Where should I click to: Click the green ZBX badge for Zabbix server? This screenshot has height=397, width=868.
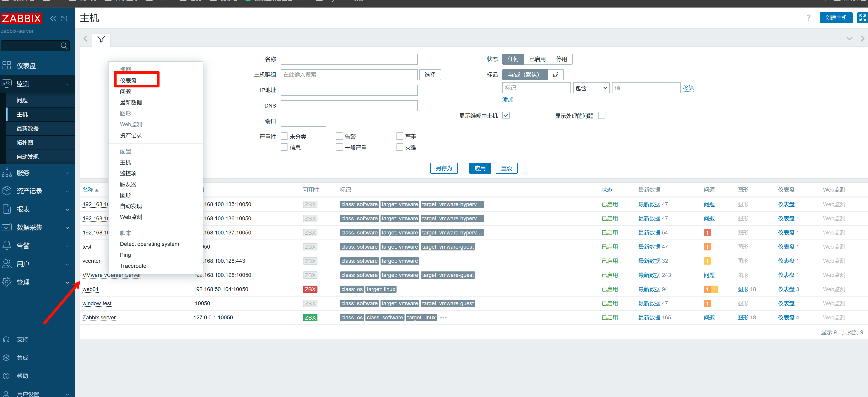tap(310, 318)
